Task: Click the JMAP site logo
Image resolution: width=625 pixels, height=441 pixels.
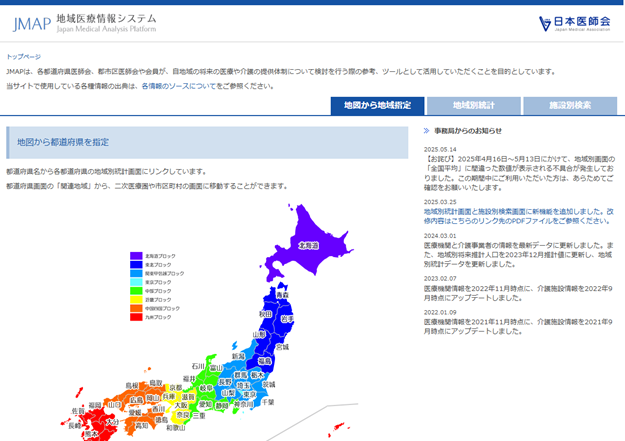Action: 85,24
